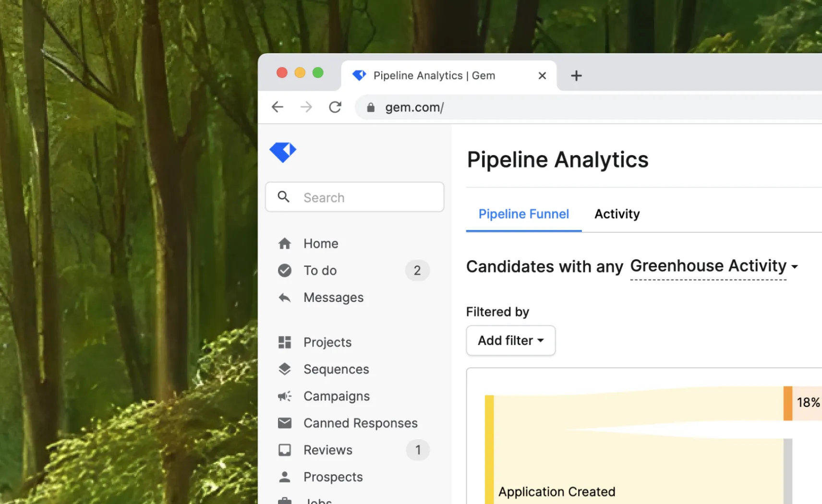Image resolution: width=822 pixels, height=504 pixels.
Task: Click the gem.com address bar
Action: 588,107
